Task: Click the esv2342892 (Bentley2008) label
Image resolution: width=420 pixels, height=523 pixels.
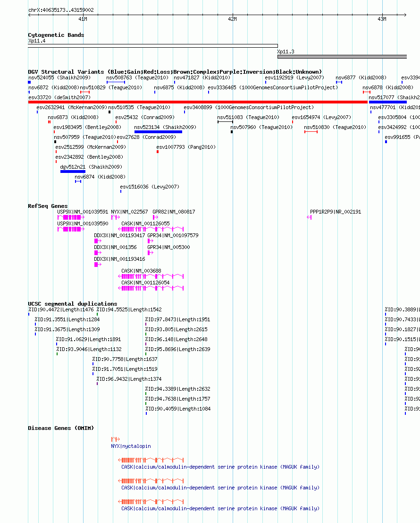Action: 89,157
